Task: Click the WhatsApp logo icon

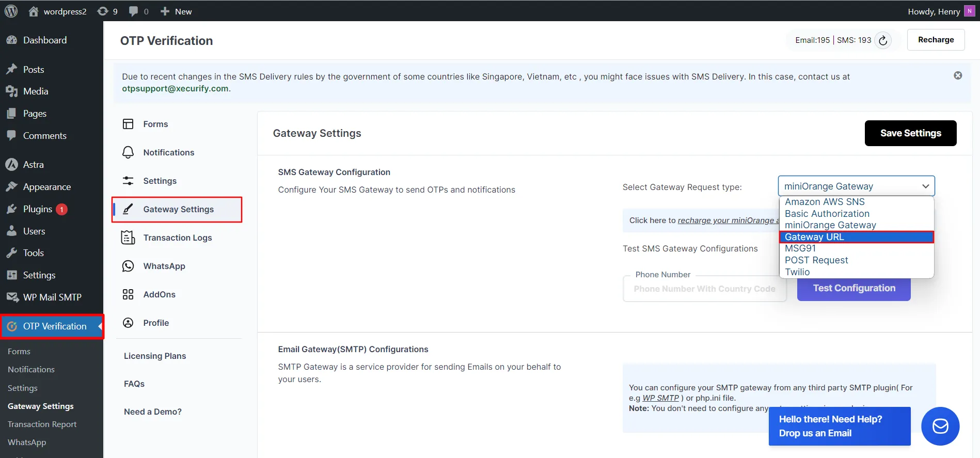Action: tap(128, 266)
